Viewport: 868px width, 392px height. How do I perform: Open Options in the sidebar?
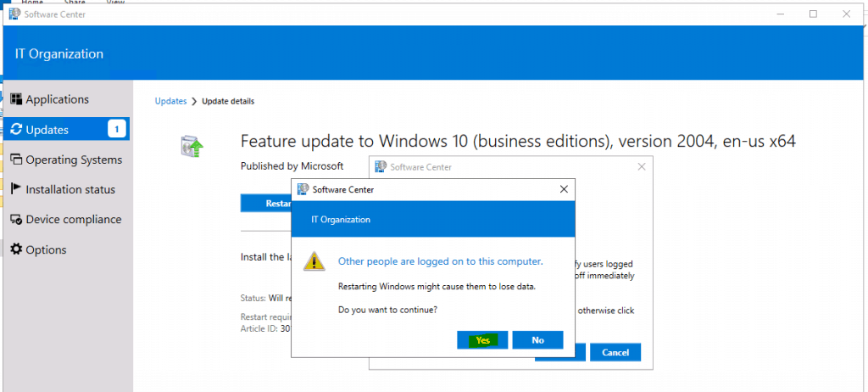66,249
